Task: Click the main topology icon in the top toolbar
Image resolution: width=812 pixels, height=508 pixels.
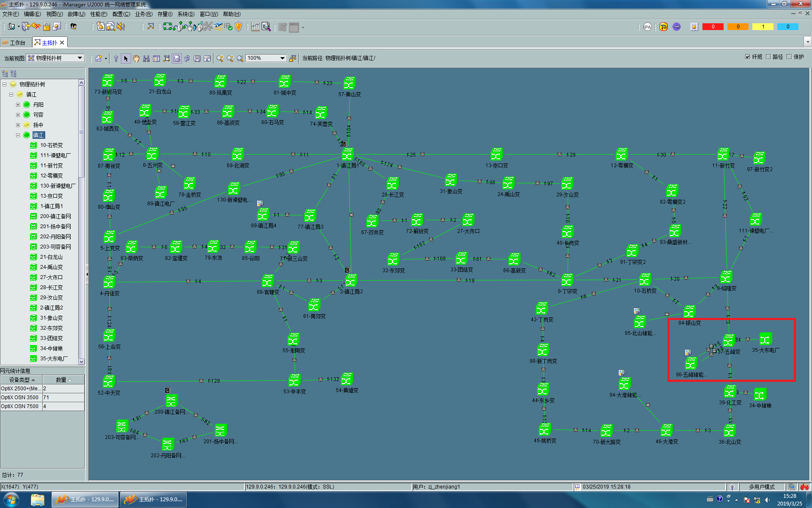Action: click(151, 27)
